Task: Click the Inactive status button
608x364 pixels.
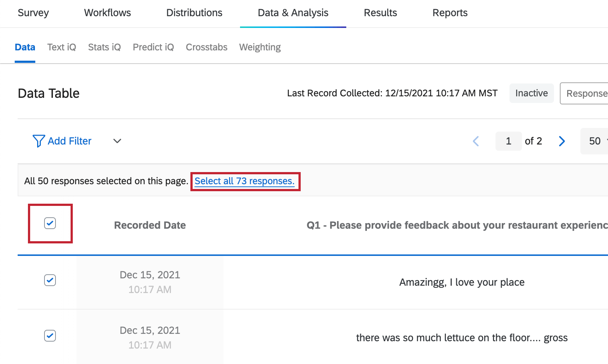Action: 531,93
